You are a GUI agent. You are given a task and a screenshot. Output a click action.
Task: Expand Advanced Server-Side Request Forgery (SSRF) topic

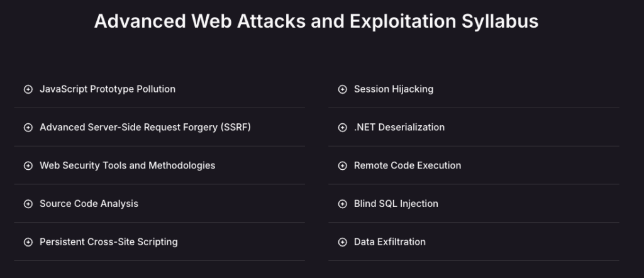(159, 127)
